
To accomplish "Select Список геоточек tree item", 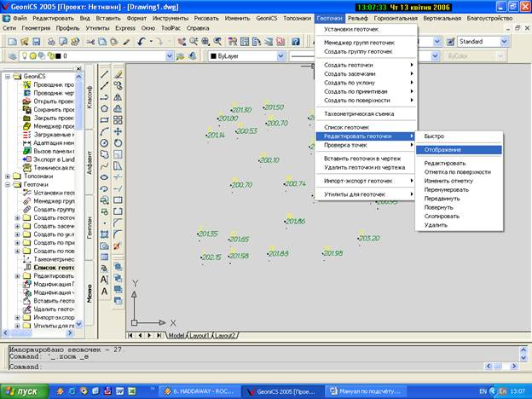I will pos(54,268).
